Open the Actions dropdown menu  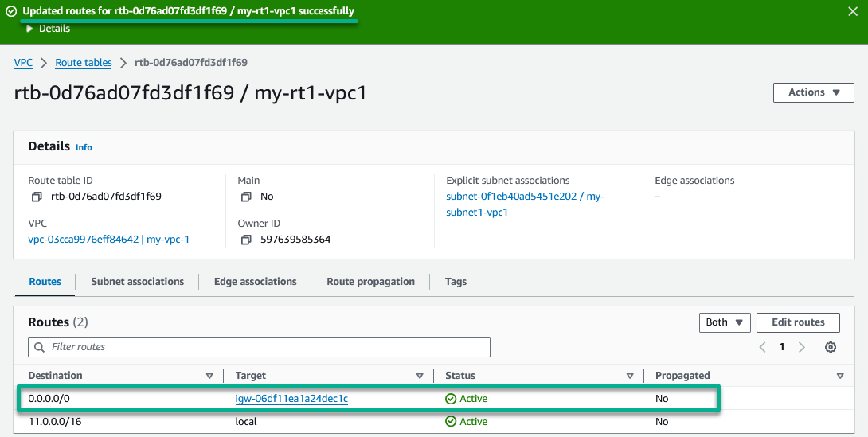coord(813,92)
